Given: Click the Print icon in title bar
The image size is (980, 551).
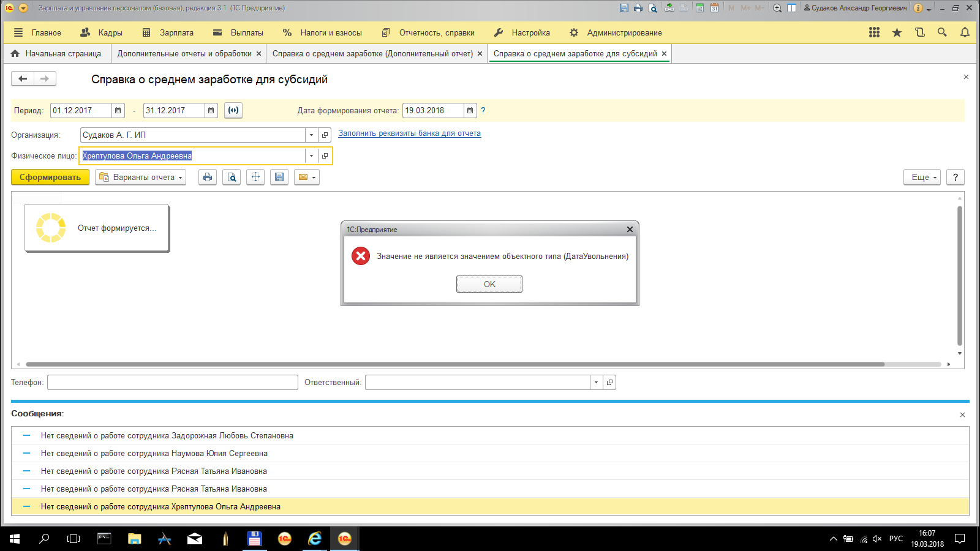Looking at the screenshot, I should tap(638, 8).
